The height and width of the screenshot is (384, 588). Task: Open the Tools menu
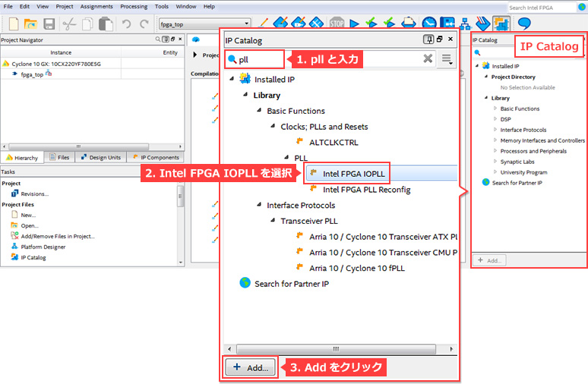click(162, 6)
